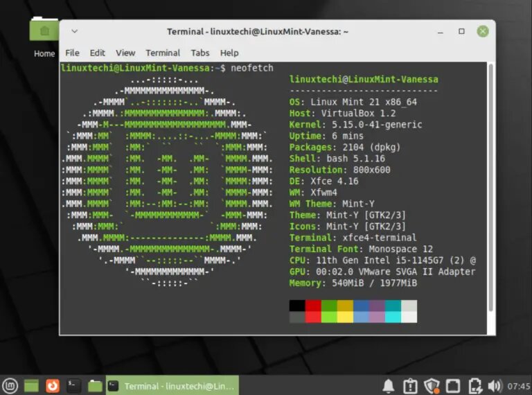
Task: Click the dark yellow color block
Action: [345, 306]
